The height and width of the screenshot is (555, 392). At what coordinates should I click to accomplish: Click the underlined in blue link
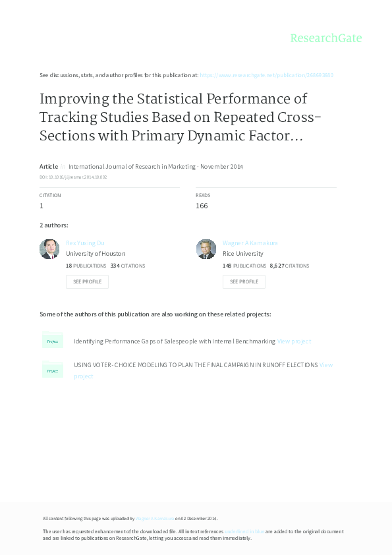[x=244, y=531]
